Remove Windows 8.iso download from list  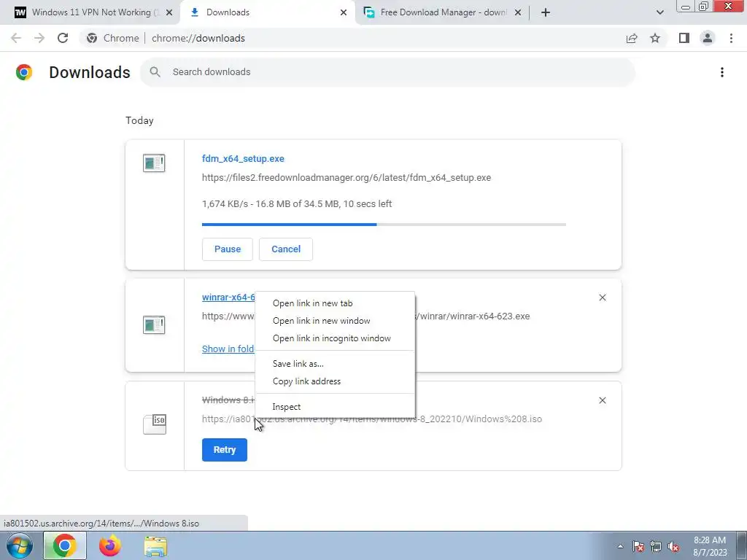602,400
